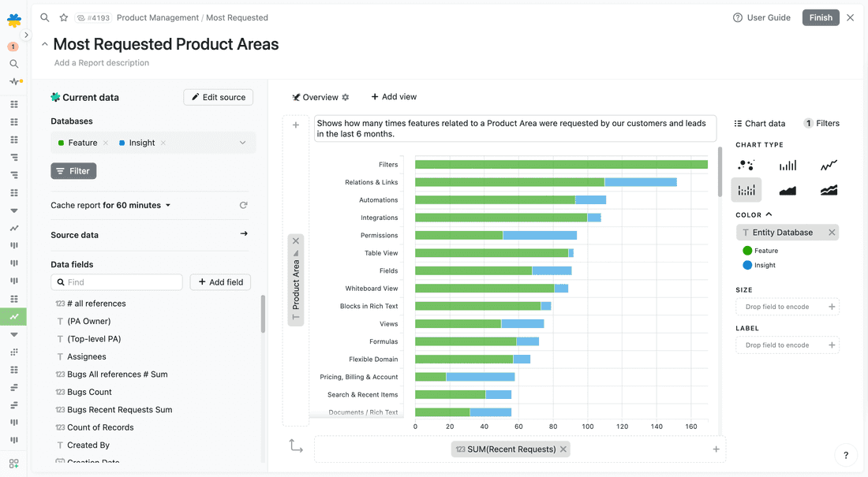Open help via the question mark icon

[x=846, y=455]
